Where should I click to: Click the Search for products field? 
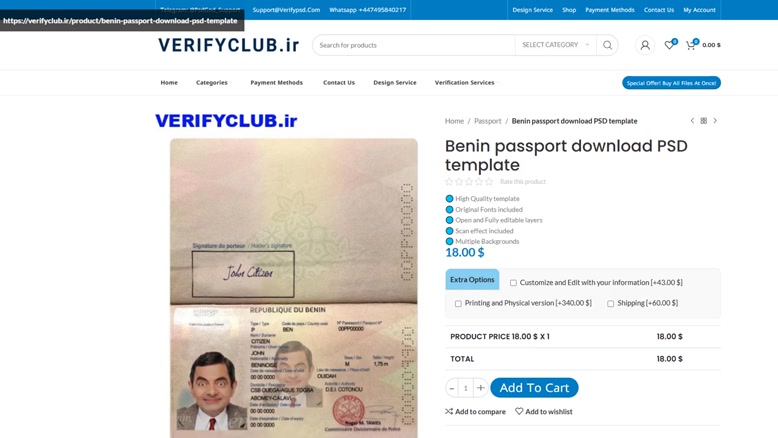[x=414, y=45]
